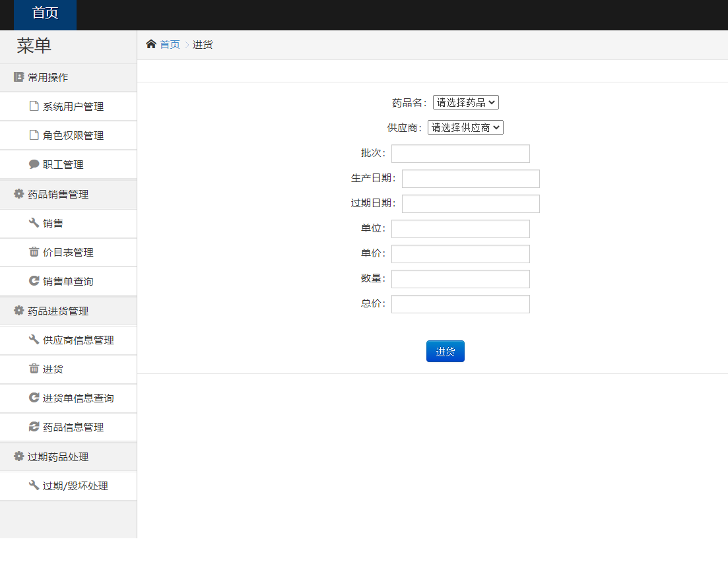
Task: Click inside the 批次 input field
Action: point(460,153)
